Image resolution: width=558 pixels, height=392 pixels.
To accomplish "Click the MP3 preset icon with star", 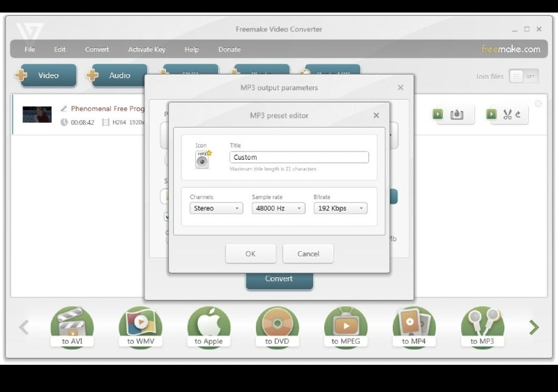I will [x=203, y=159].
